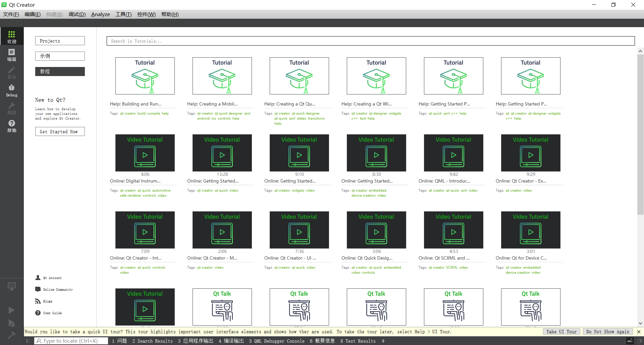Open 1 问题 (Issues) output pane
This screenshot has height=345, width=644.
pos(119,341)
